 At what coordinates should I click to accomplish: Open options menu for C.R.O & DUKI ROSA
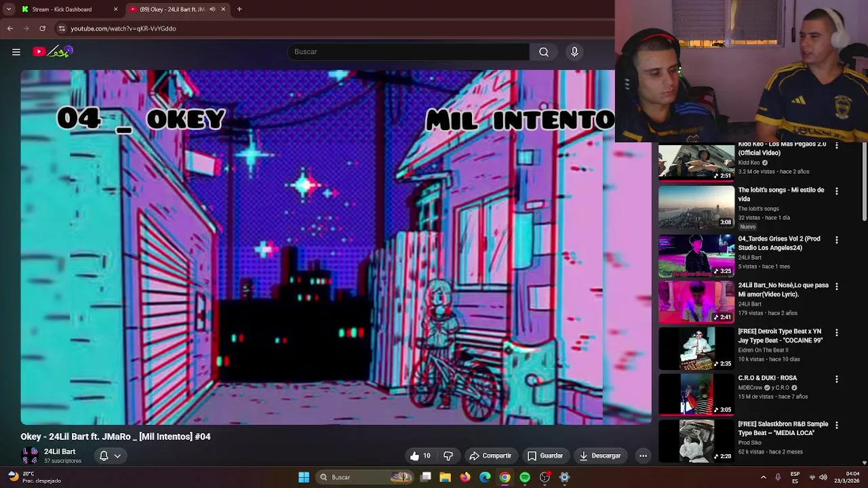point(836,380)
